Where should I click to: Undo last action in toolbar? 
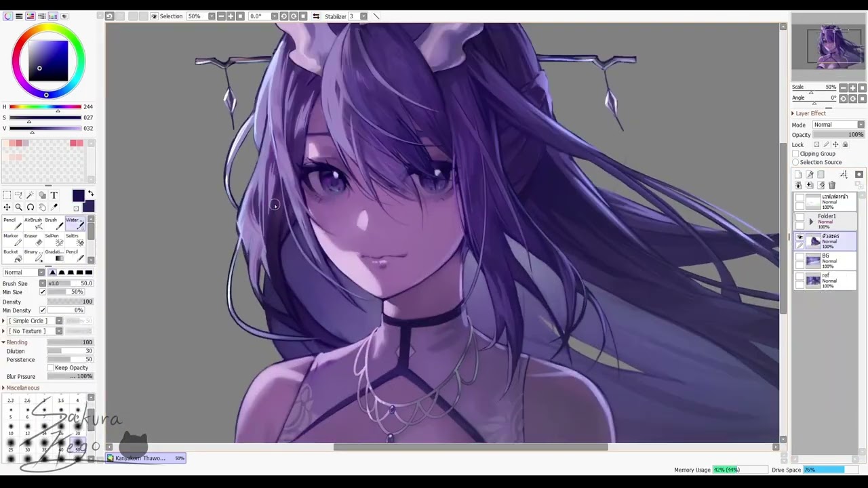[109, 16]
